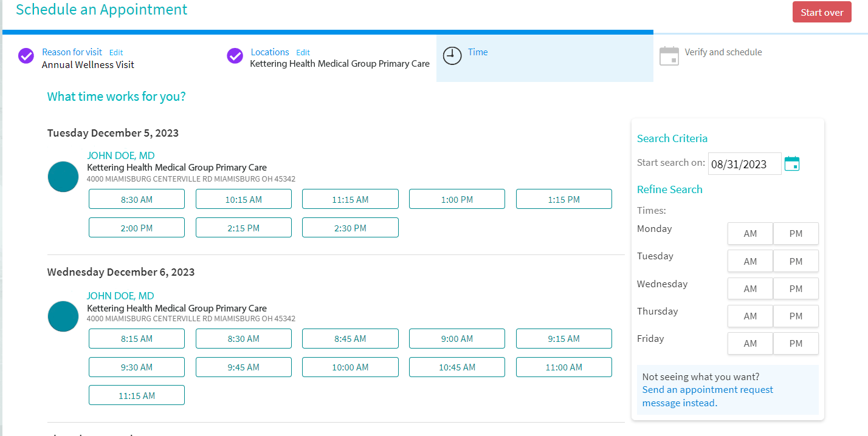This screenshot has height=436, width=868.
Task: Edit the Locations step
Action: click(303, 53)
